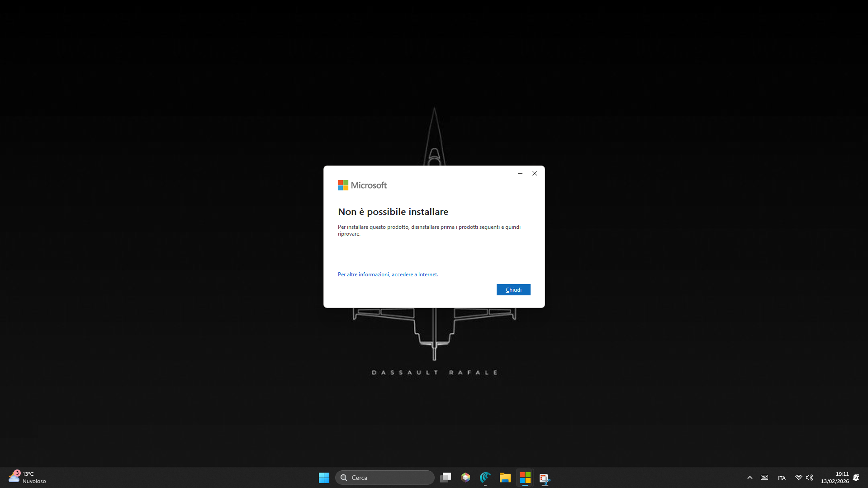The height and width of the screenshot is (488, 868).
Task: Open Task View from the taskbar
Action: point(446,478)
